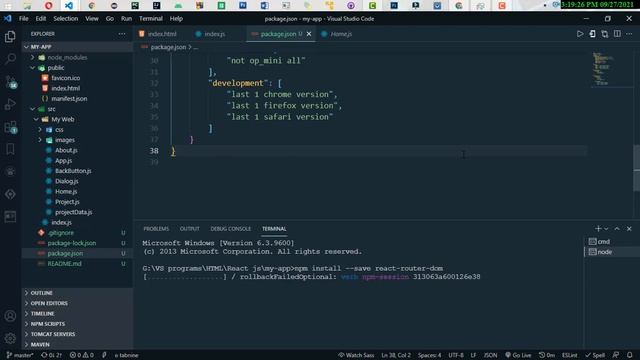The image size is (640, 360).
Task: Switch to the DEBUG CONSOLE panel tab
Action: click(x=231, y=229)
